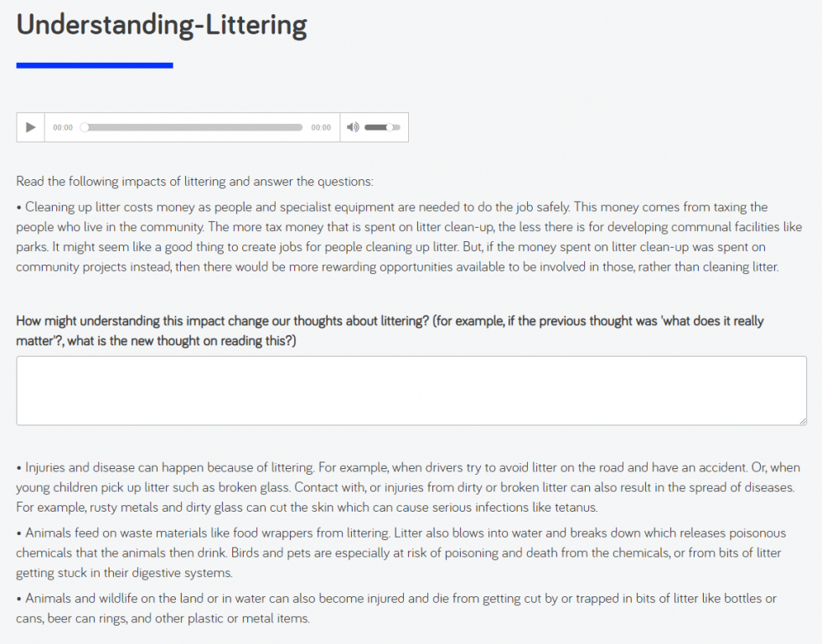Click the total duration label after the progress bar
822x644 pixels.
(x=321, y=127)
